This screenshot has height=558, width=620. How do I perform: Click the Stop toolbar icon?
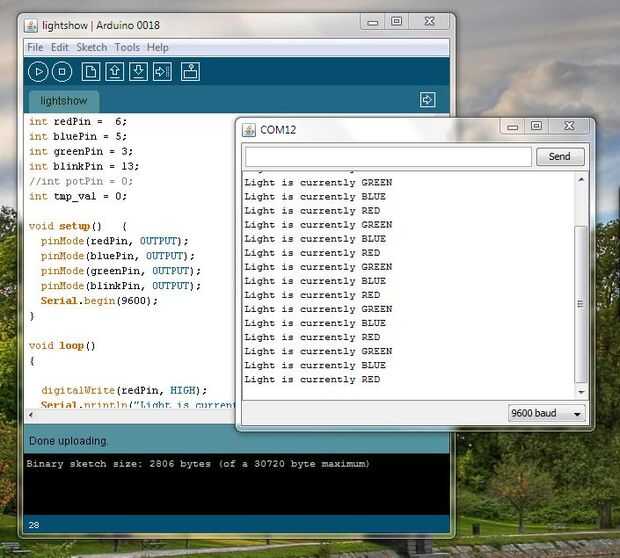click(x=62, y=72)
